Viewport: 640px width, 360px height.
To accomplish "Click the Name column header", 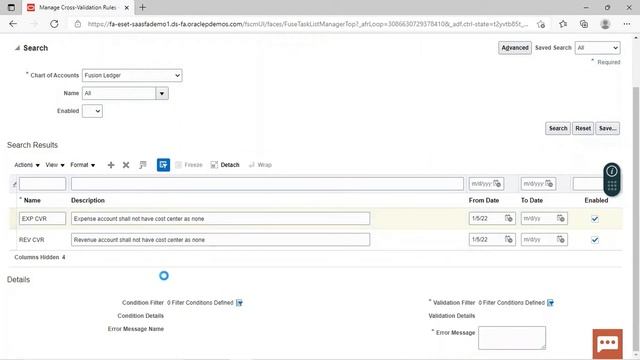I will coord(32,200).
